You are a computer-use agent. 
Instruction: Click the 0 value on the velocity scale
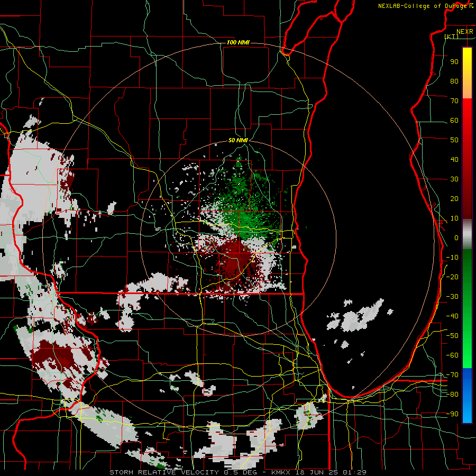tap(456, 238)
